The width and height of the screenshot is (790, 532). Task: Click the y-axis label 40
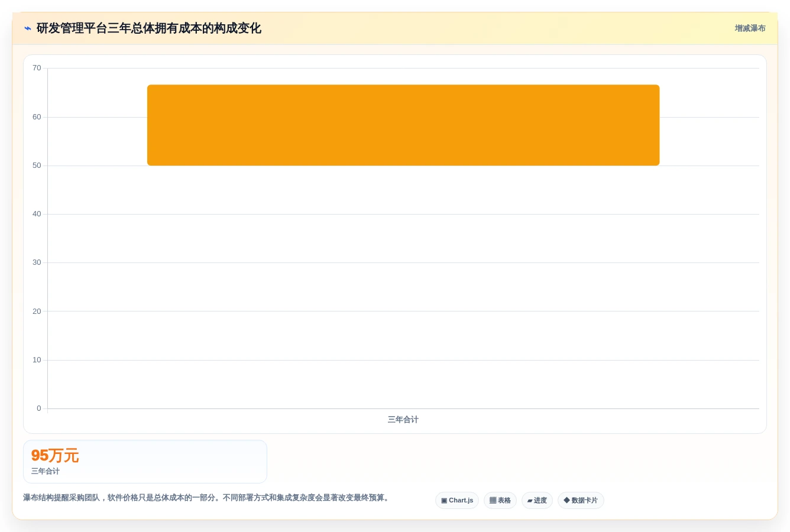37,214
